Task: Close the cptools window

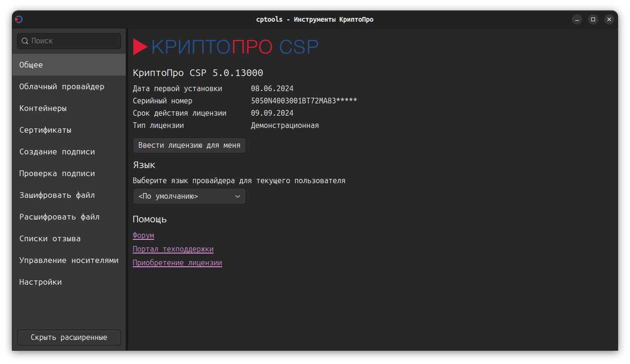Action: pos(609,19)
